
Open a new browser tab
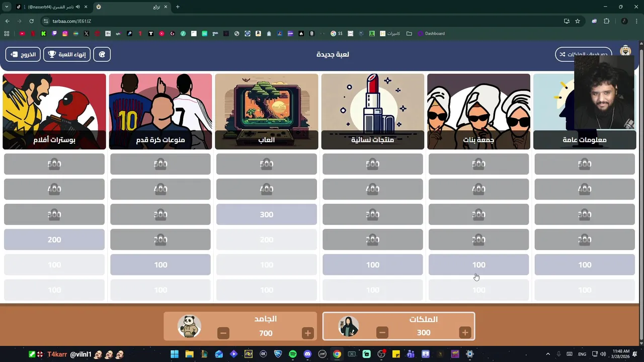click(178, 7)
